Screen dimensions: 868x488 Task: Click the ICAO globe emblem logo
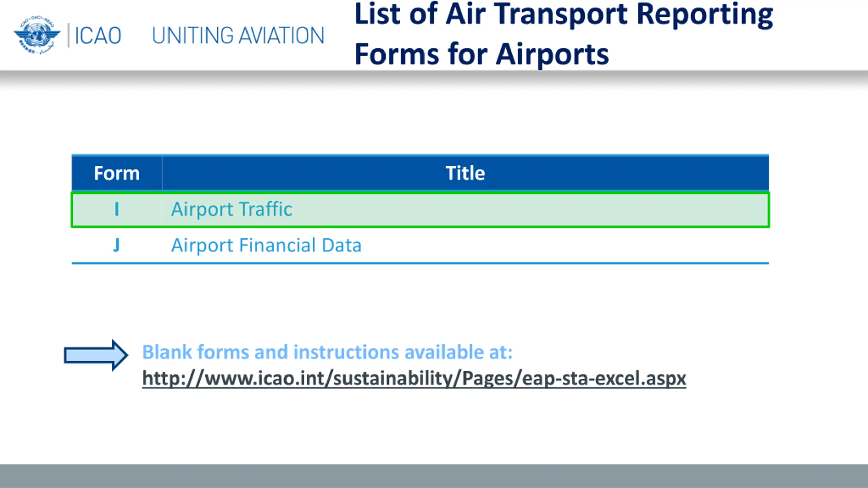(x=37, y=35)
